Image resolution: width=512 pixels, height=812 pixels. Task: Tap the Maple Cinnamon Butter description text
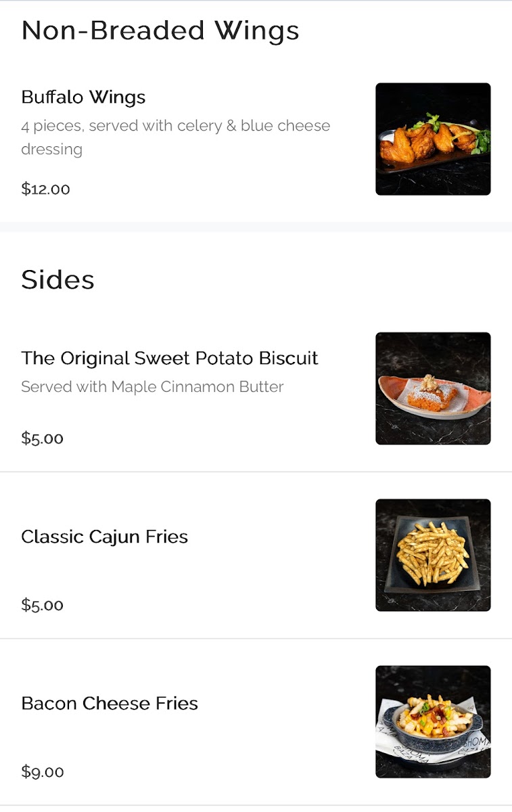point(152,387)
